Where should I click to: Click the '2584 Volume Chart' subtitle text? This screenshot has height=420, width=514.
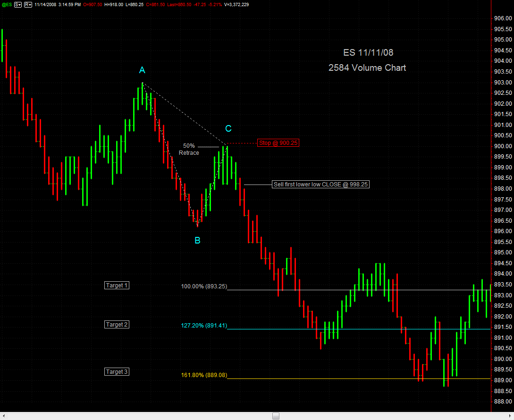pyautogui.click(x=367, y=68)
